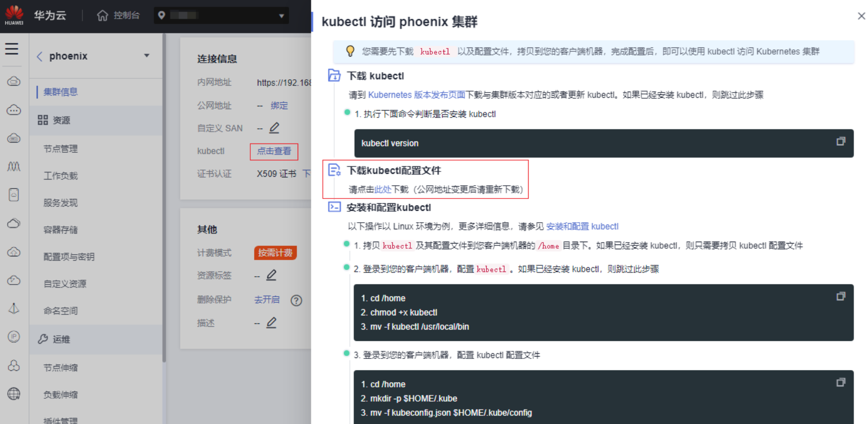This screenshot has width=868, height=424.
Task: Click the sidebar vertical scrollbar
Action: (x=164, y=198)
